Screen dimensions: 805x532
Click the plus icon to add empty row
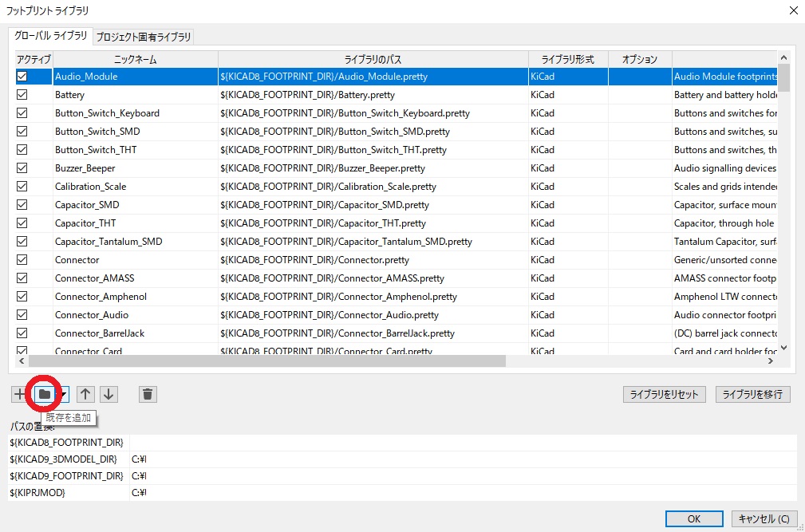(x=19, y=394)
